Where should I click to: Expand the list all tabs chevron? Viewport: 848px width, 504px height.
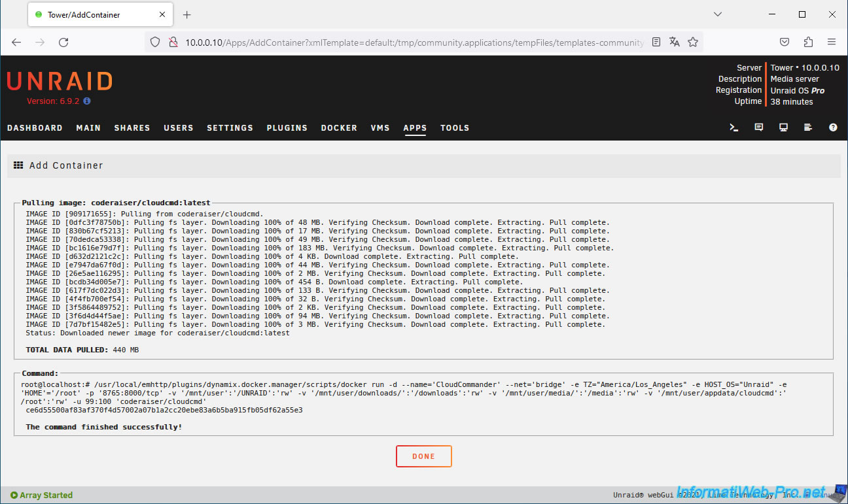718,14
